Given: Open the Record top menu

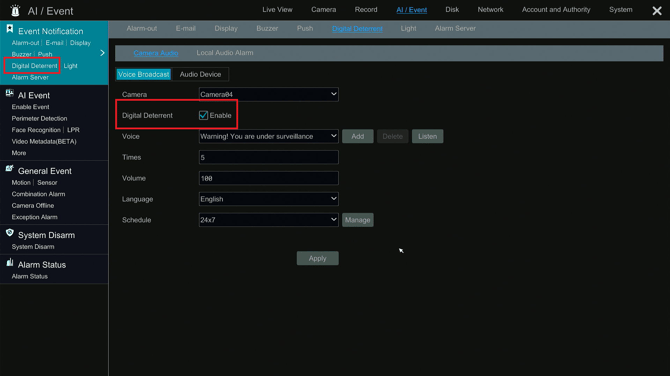Looking at the screenshot, I should coord(366,10).
